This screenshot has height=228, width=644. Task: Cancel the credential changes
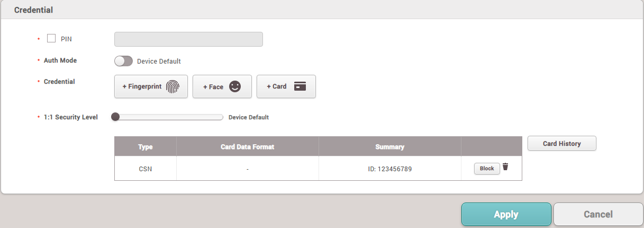(598, 214)
